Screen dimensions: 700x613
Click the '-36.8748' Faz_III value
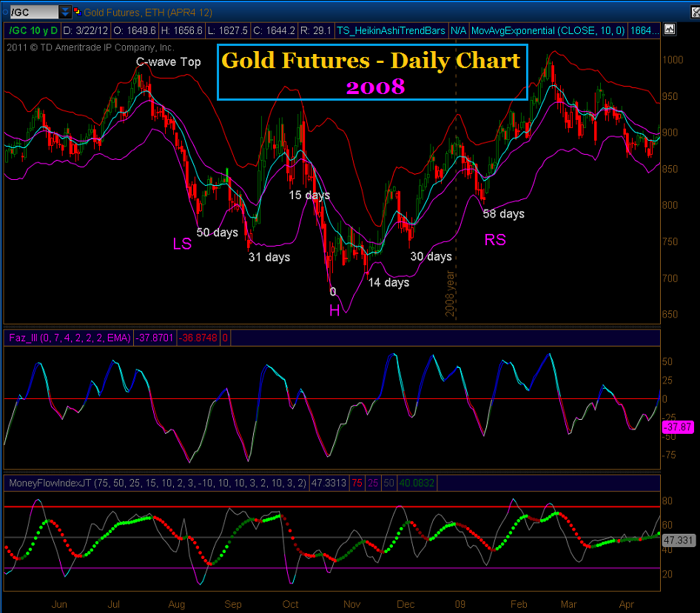pos(198,338)
